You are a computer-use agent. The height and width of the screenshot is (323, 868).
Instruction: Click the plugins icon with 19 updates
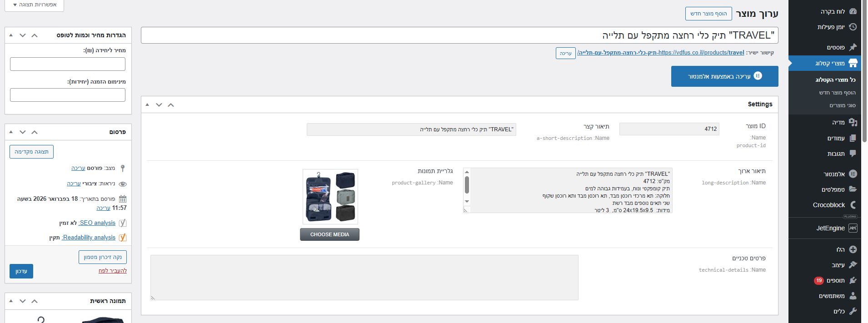(x=853, y=281)
